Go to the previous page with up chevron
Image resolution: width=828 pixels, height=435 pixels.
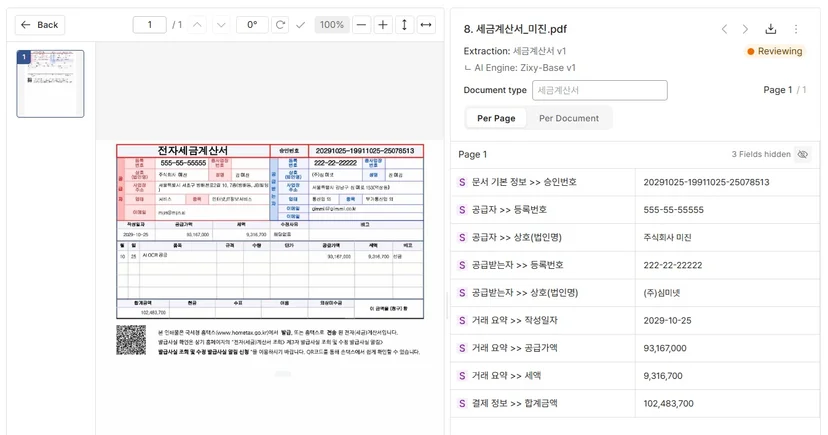[x=197, y=25]
